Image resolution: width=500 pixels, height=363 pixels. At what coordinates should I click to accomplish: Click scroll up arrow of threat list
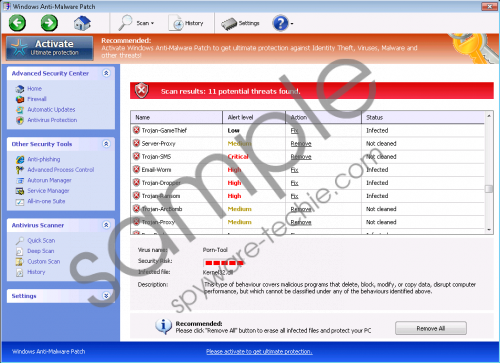[489, 116]
